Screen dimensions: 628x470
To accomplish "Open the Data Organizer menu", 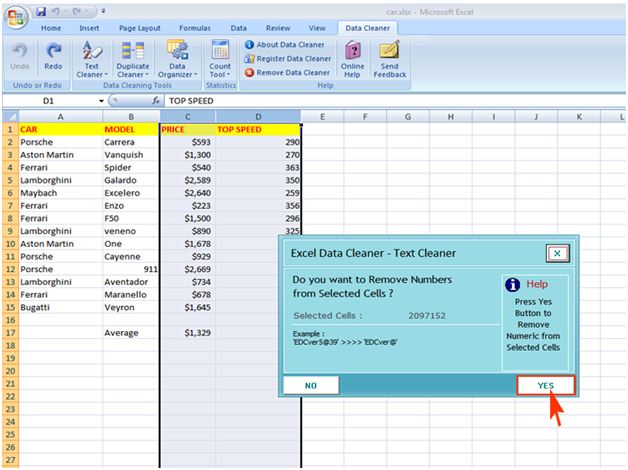I will (x=177, y=59).
